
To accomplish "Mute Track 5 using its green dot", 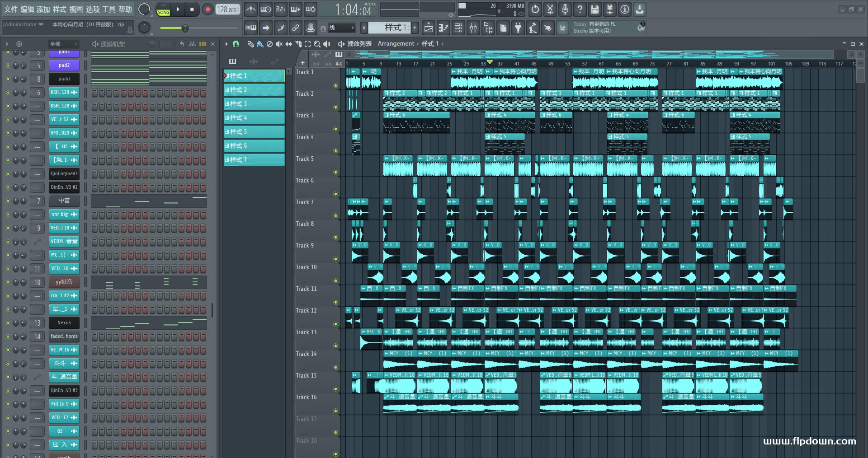I will click(x=335, y=172).
